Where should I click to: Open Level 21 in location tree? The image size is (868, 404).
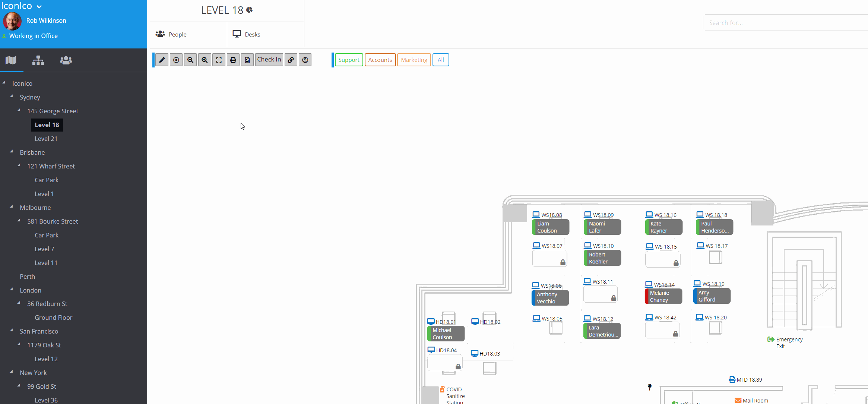click(46, 139)
